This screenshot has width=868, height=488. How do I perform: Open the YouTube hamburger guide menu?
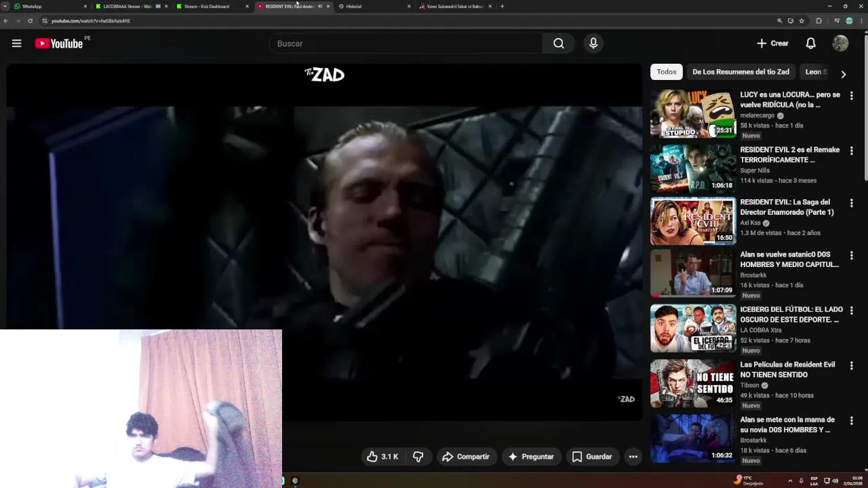click(x=16, y=43)
